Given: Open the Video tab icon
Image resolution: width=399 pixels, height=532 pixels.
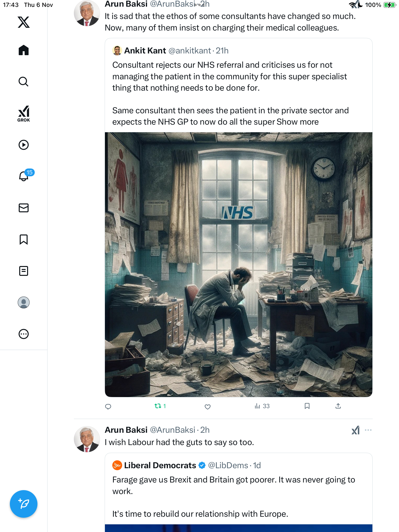Looking at the screenshot, I should click(x=24, y=145).
